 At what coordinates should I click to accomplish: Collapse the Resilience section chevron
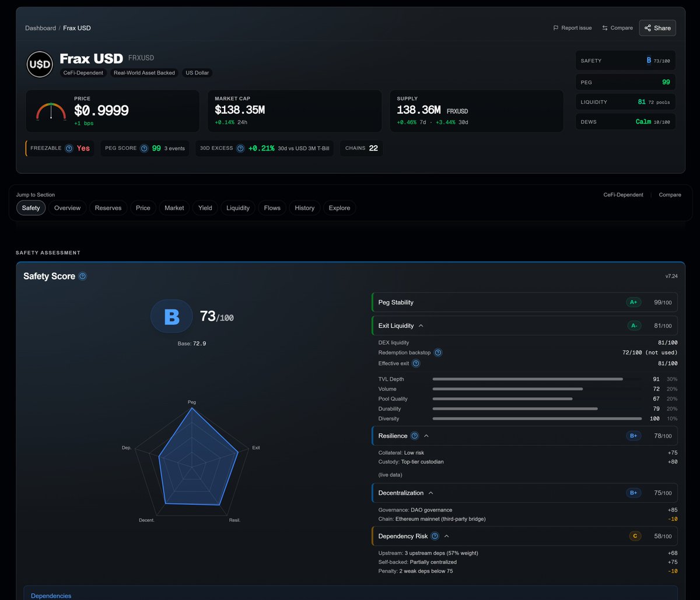tap(426, 436)
